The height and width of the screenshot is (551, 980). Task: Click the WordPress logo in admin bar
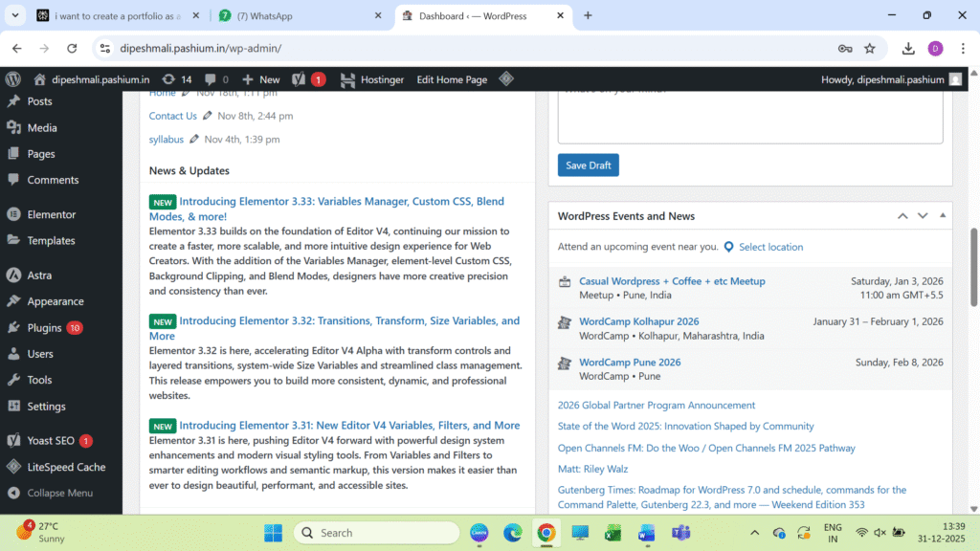click(x=12, y=79)
